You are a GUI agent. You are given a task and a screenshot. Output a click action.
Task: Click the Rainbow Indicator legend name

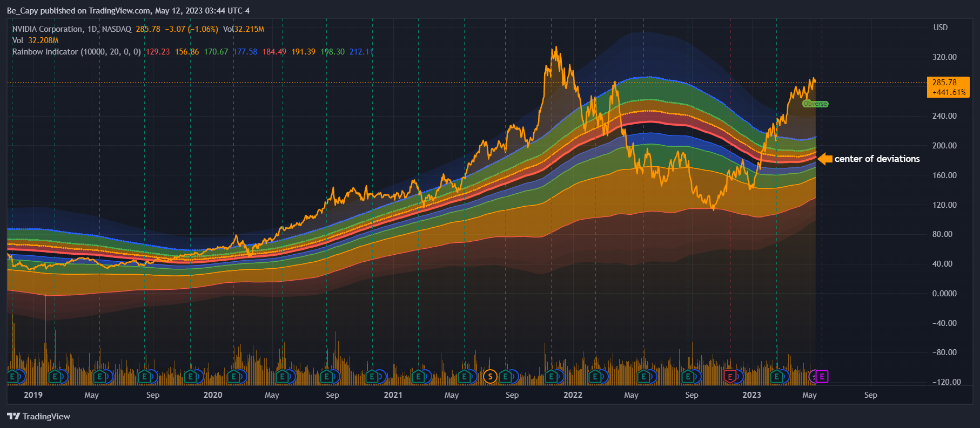click(x=77, y=52)
